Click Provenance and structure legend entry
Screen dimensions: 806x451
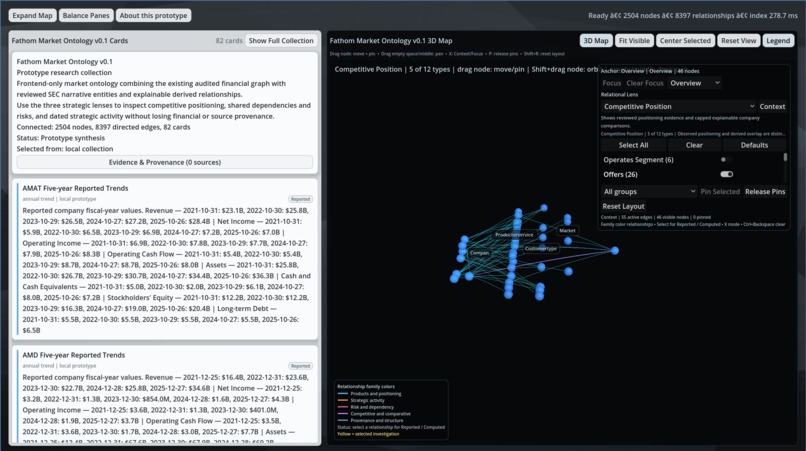click(x=370, y=420)
